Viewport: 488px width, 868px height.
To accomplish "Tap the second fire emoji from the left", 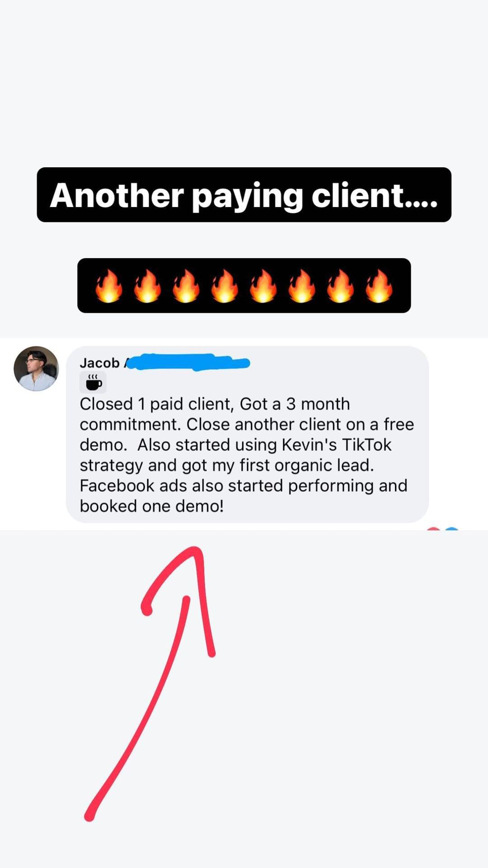I will 147,286.
